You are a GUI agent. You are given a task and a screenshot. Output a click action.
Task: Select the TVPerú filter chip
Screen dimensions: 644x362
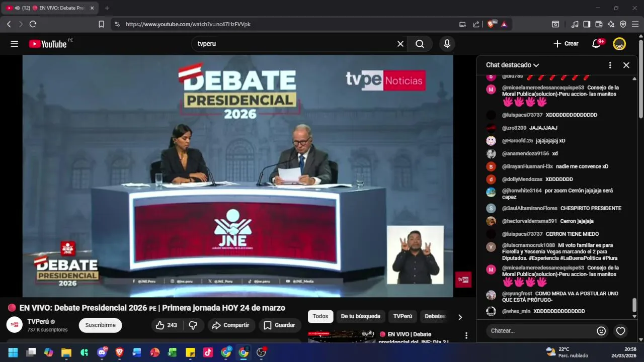tap(403, 316)
